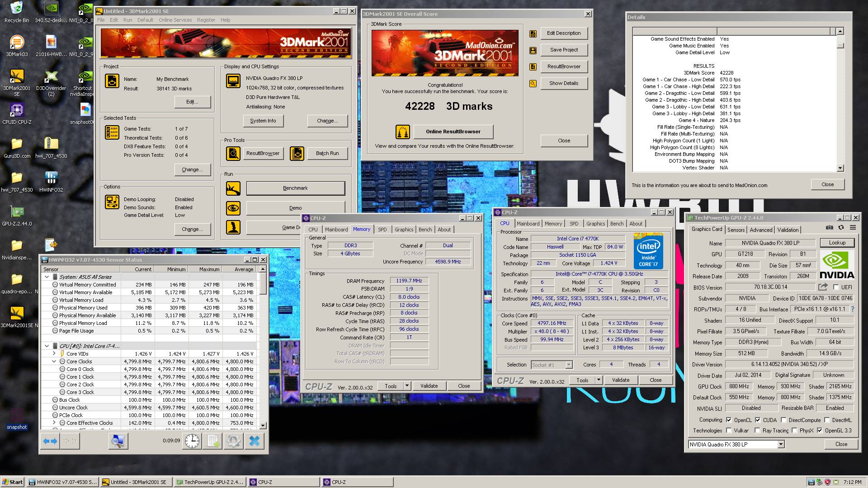Click HWiNFO start logging file icon

pyautogui.click(x=213, y=441)
